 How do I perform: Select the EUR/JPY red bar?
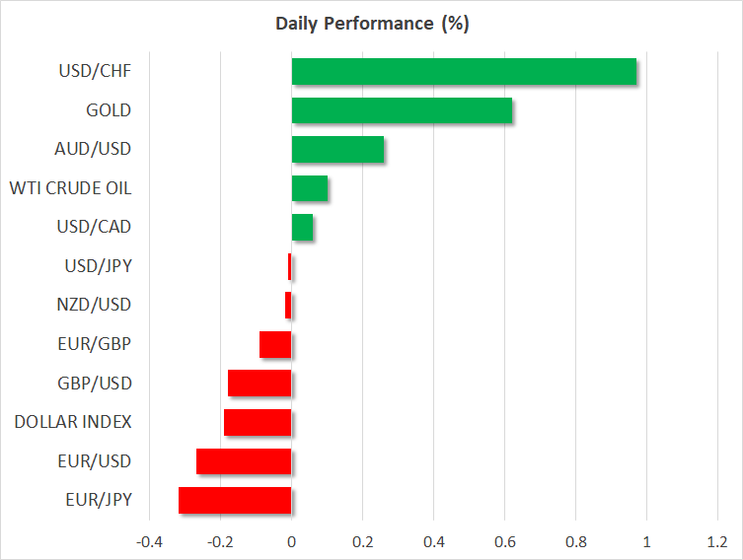(235, 500)
